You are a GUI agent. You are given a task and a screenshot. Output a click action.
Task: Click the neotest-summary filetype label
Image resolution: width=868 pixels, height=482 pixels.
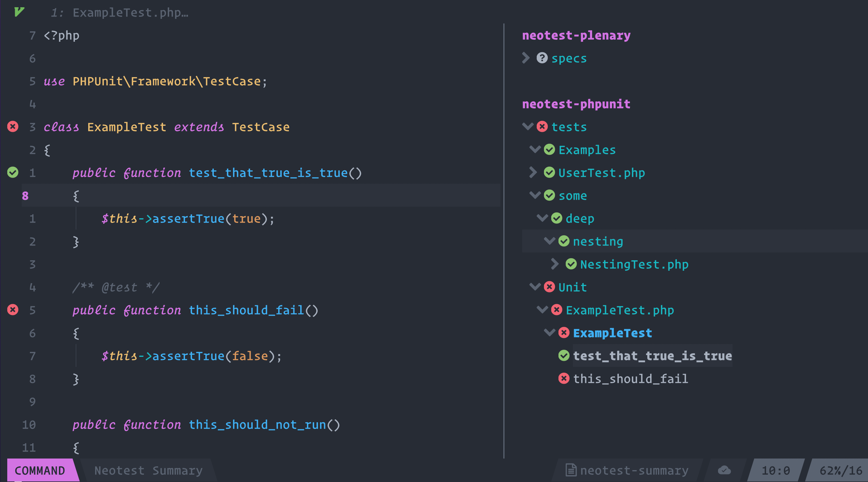(x=634, y=470)
